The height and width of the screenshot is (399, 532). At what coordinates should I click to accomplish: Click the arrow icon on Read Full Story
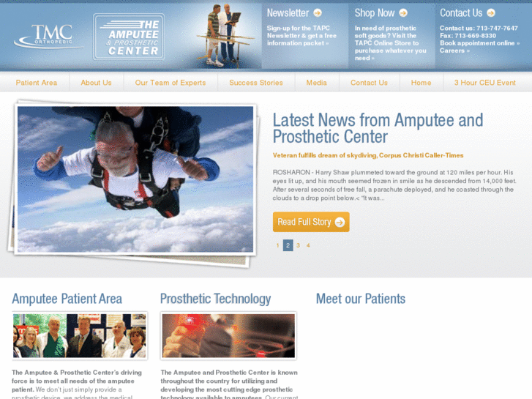[x=340, y=222]
